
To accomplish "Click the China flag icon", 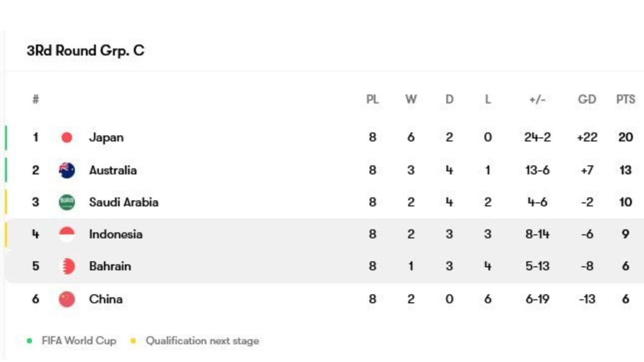I will (67, 299).
